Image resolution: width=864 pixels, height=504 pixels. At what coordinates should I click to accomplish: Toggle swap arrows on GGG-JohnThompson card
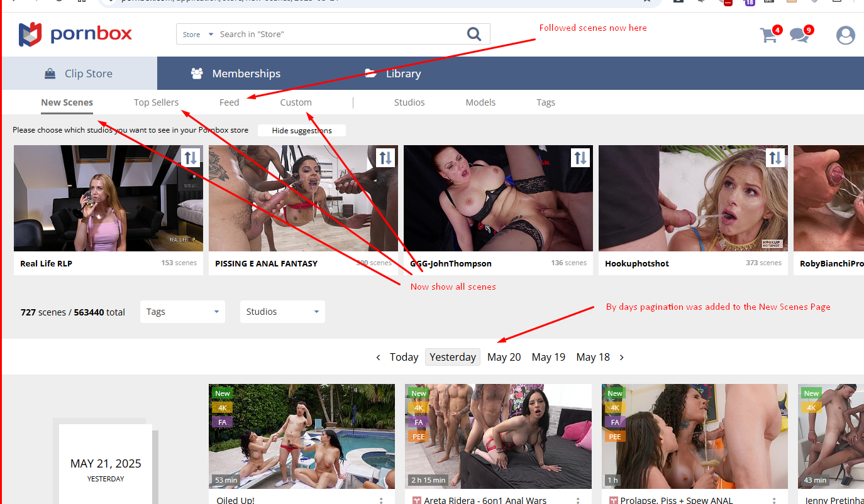point(580,157)
